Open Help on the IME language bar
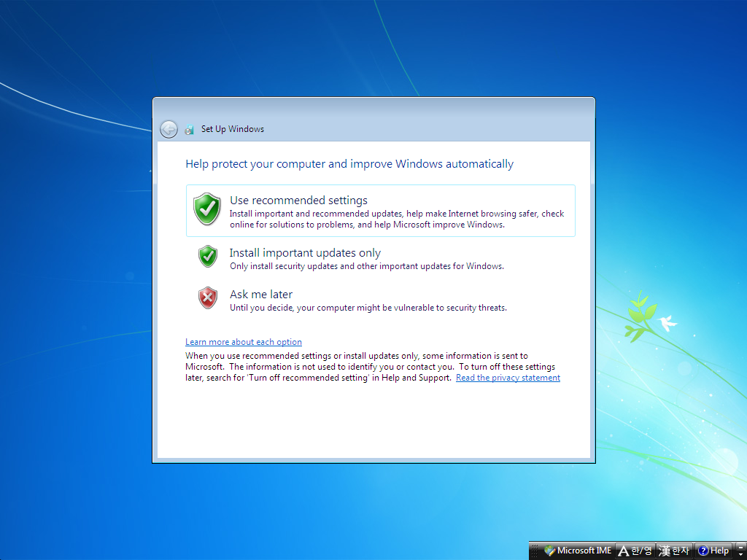This screenshot has height=560, width=747. (x=713, y=551)
